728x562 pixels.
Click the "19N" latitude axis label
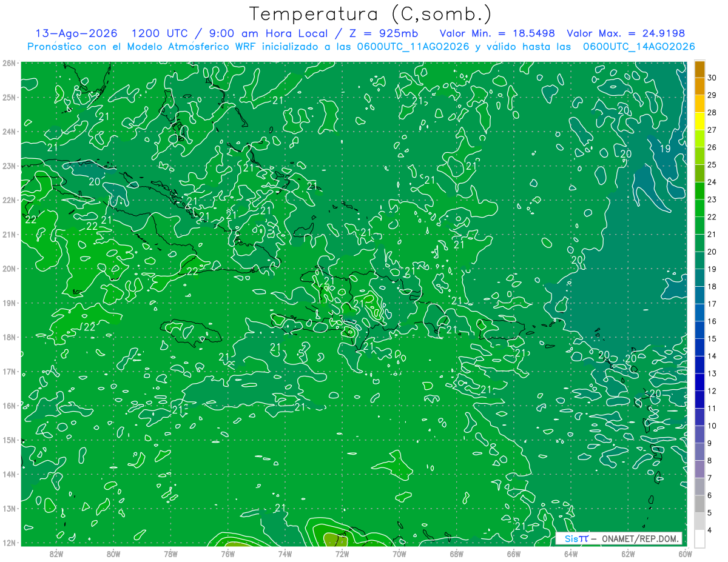point(9,303)
